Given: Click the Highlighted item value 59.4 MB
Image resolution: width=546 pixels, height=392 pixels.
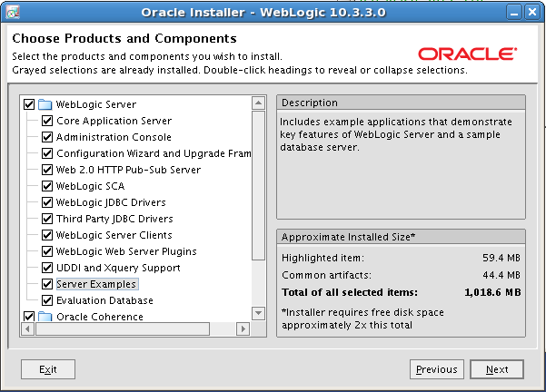Looking at the screenshot, I should tap(501, 258).
